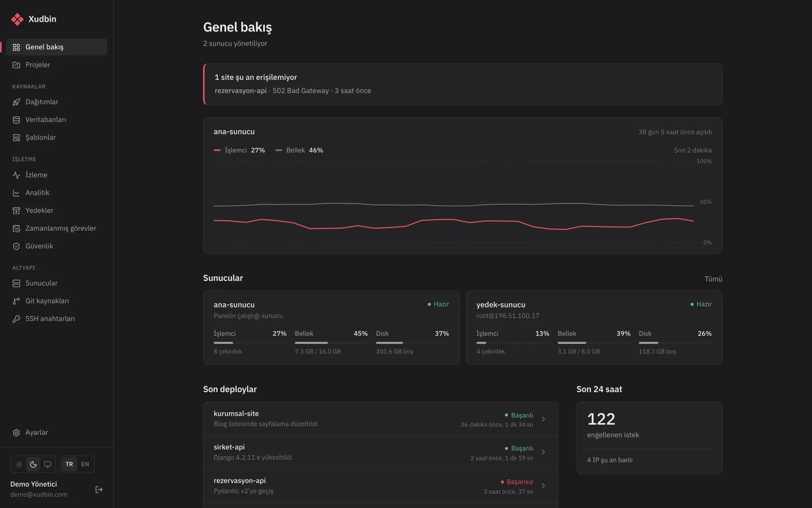The height and width of the screenshot is (508, 812).
Task: Select system theme monitor toggle
Action: click(48, 464)
